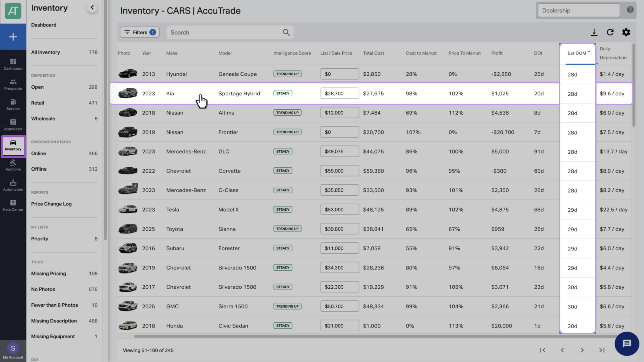
Task: Filter by Wholesale disposition
Action: click(x=64, y=119)
